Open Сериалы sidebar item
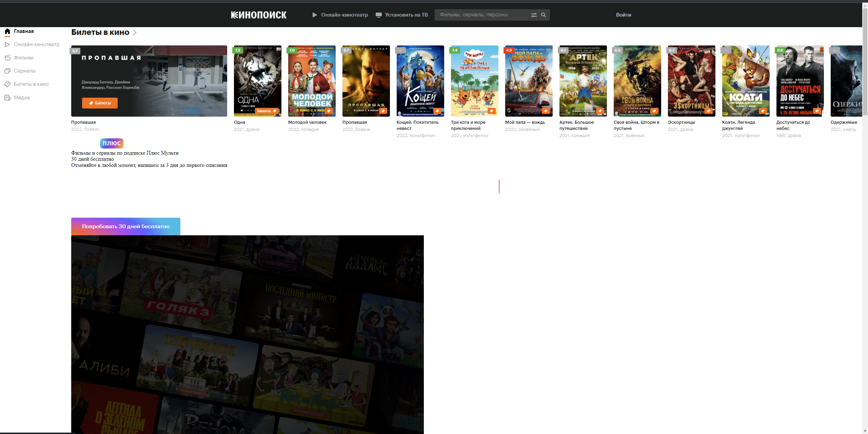 tap(24, 71)
